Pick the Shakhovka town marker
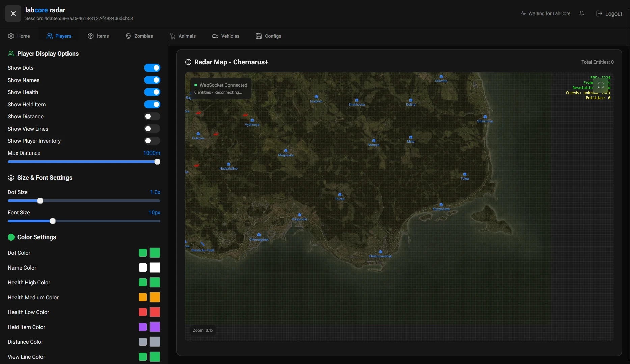 coord(357,102)
